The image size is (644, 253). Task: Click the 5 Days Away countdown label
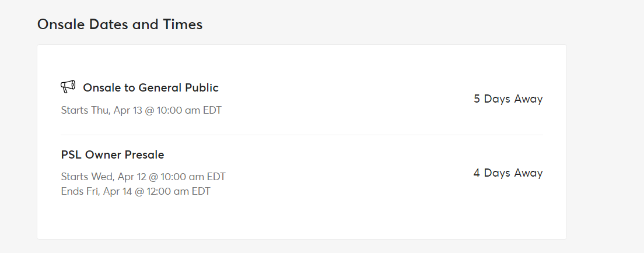click(508, 99)
